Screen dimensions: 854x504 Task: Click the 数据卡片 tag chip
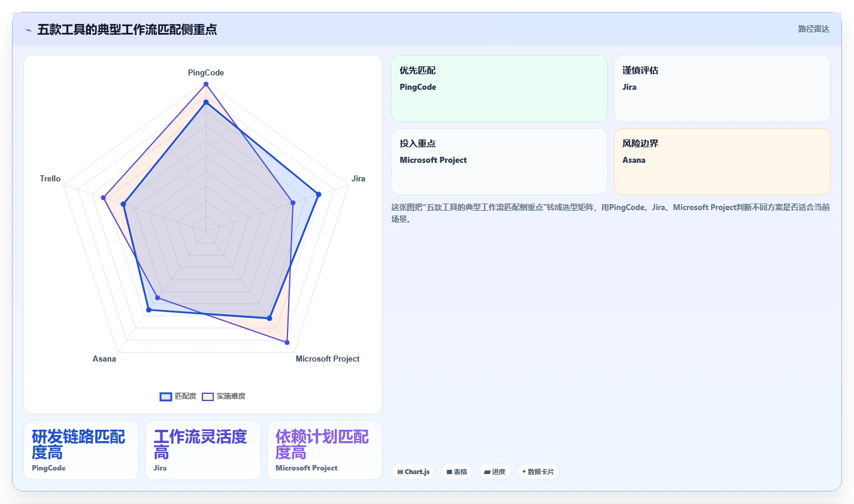[x=538, y=472]
